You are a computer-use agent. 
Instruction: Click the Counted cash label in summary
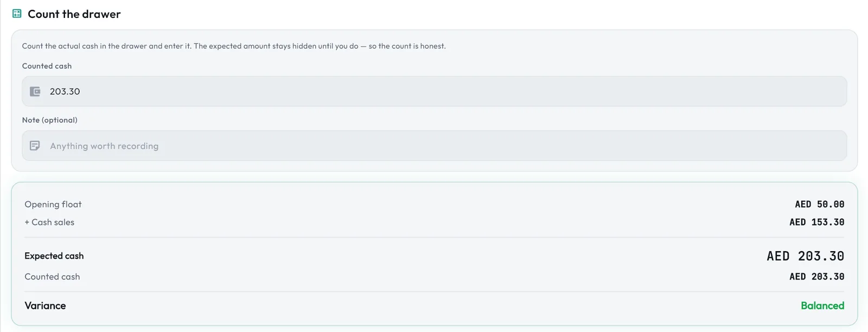pos(52,276)
